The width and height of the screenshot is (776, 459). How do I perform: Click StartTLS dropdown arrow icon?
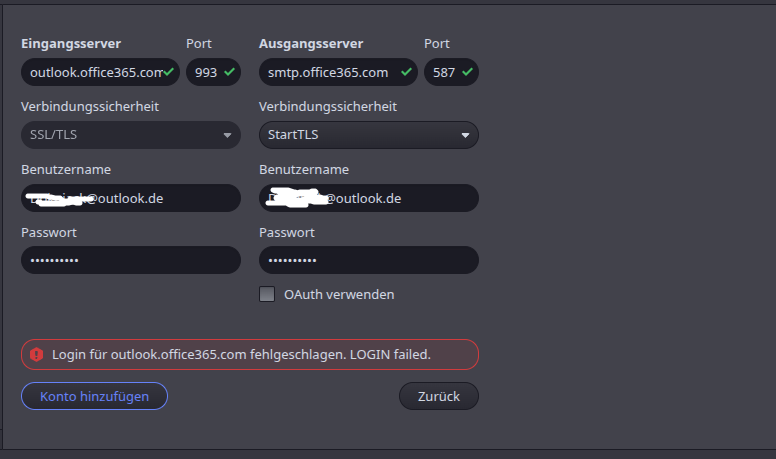pyautogui.click(x=465, y=135)
